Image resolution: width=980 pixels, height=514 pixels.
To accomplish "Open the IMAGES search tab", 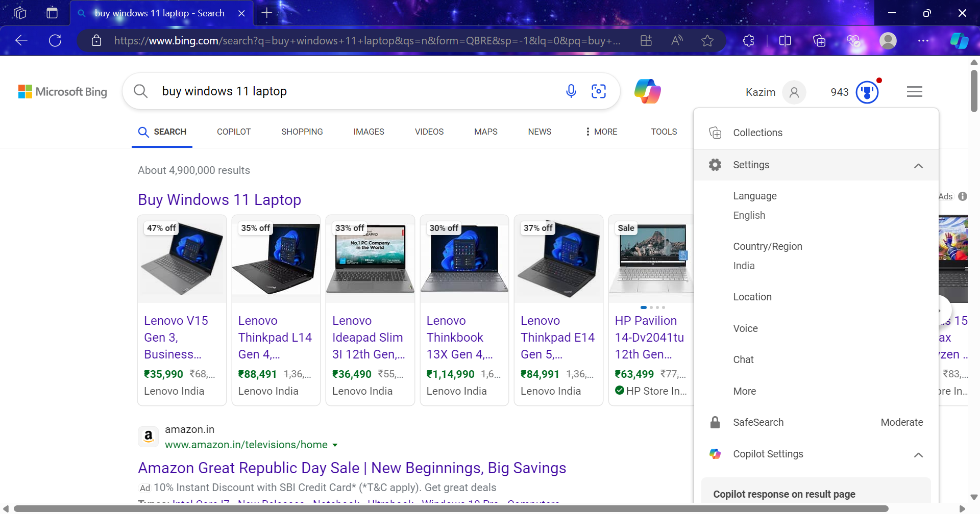I will click(369, 132).
